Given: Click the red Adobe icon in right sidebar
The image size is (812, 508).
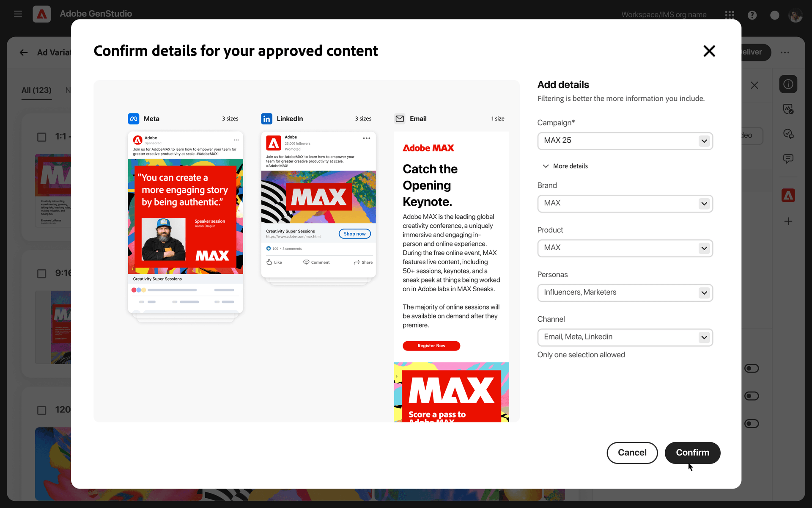Looking at the screenshot, I should pos(788,195).
